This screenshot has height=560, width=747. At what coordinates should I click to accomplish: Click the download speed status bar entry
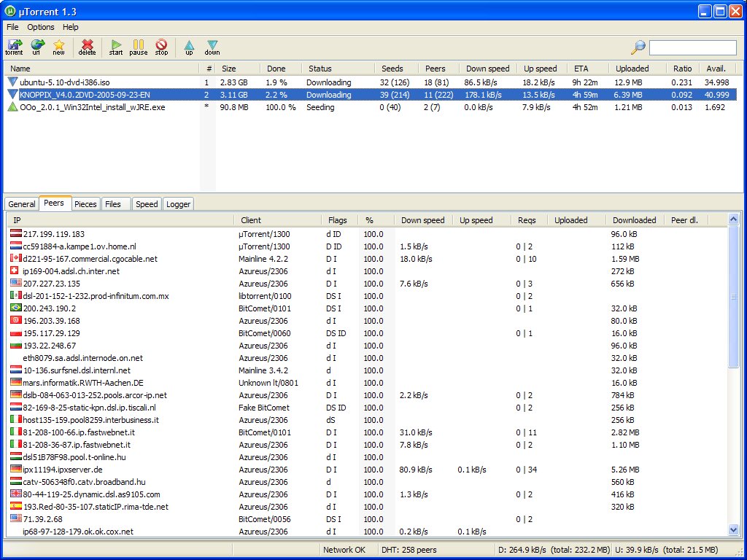tap(554, 550)
